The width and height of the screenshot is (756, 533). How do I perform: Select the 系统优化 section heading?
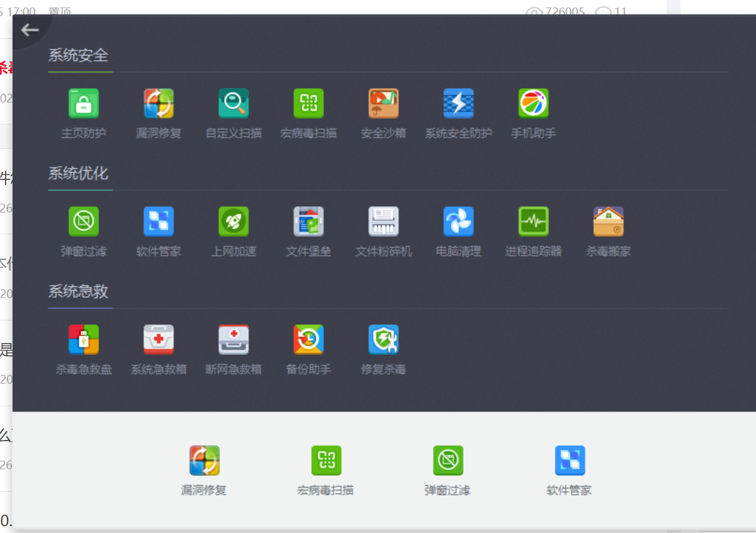pyautogui.click(x=78, y=174)
